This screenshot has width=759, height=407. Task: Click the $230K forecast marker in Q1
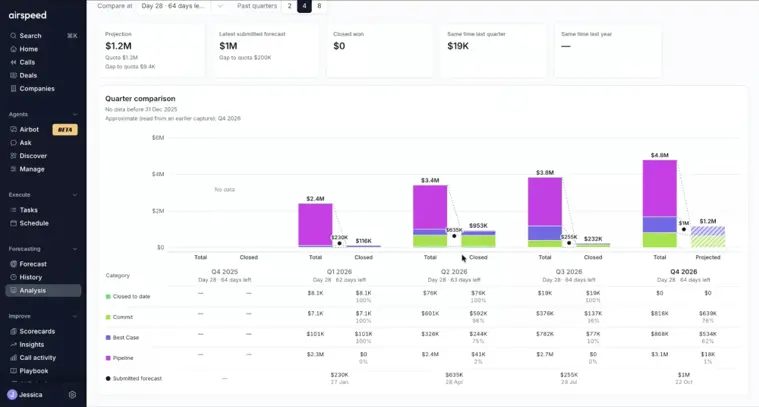pos(339,243)
